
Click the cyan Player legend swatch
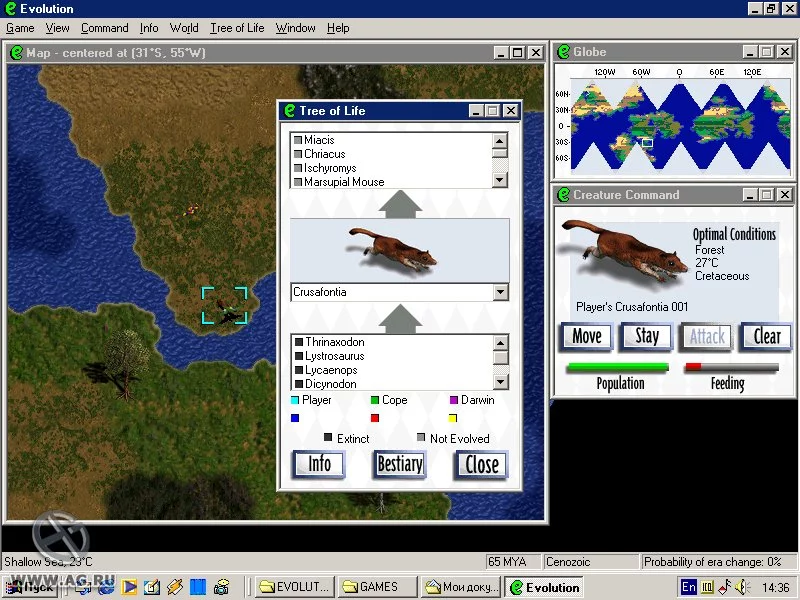(x=294, y=400)
